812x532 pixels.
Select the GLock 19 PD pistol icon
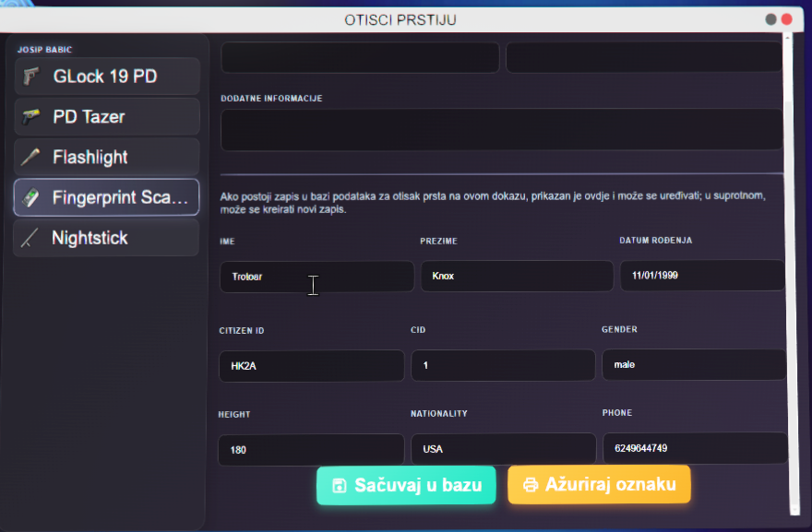coord(31,77)
